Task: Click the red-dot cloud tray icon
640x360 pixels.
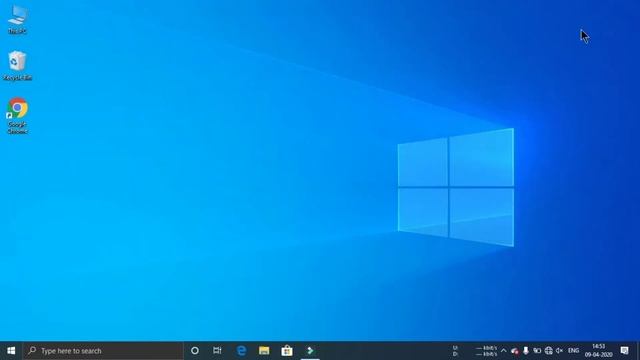Action: pos(515,351)
